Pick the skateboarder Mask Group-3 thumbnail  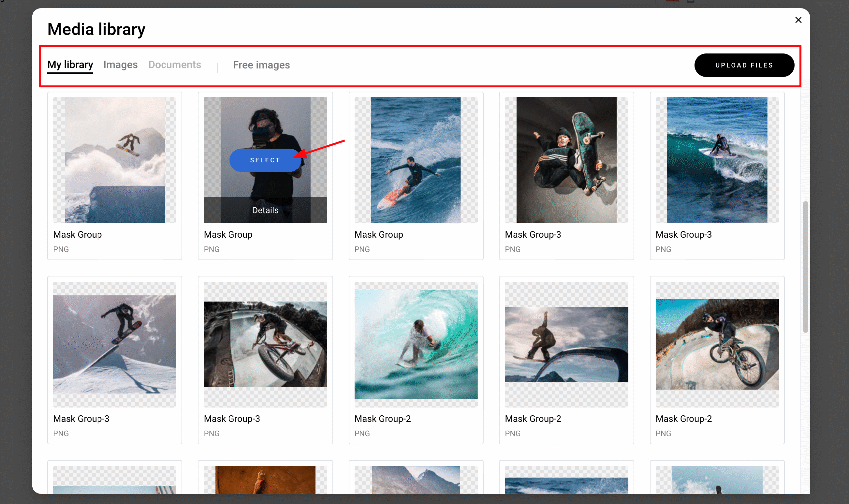click(x=566, y=160)
